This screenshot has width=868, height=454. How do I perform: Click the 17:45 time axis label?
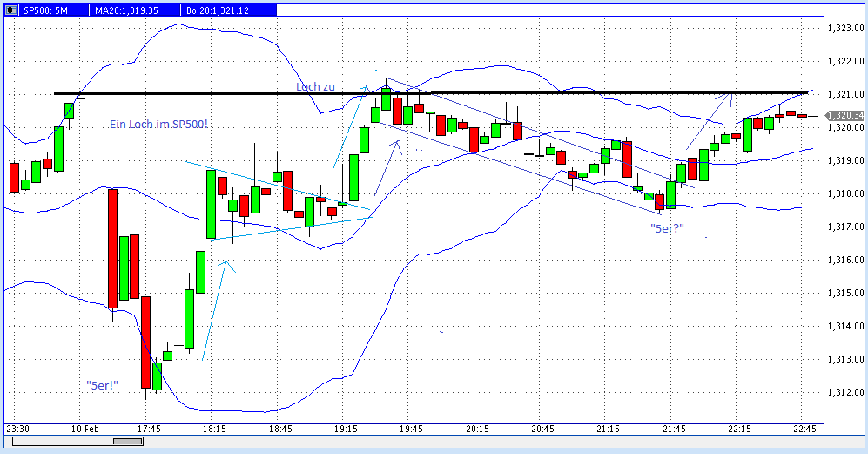149,429
